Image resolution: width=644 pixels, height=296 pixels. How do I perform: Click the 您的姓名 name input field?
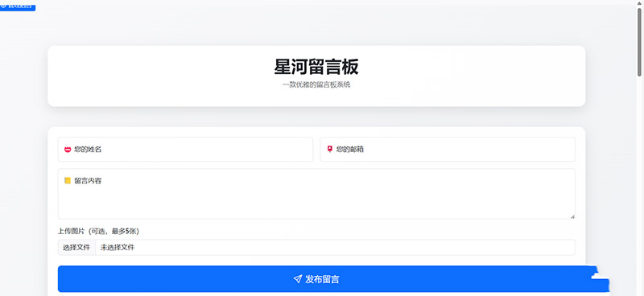pos(185,150)
